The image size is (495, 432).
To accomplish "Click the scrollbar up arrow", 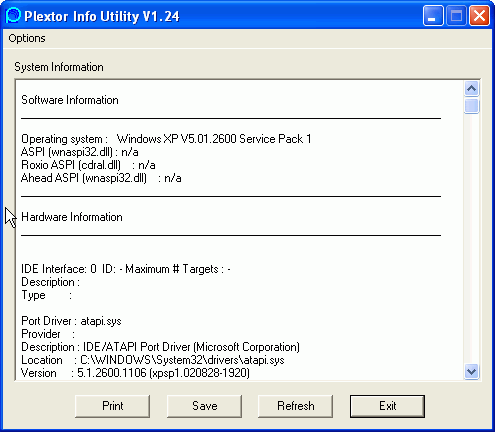I will (x=471, y=89).
